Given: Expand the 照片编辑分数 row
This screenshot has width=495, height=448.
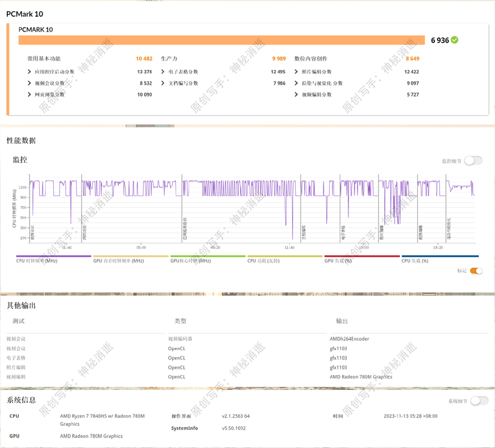Looking at the screenshot, I should [296, 72].
